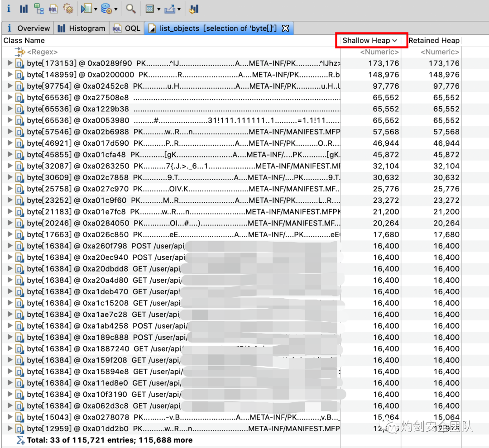489x448 pixels.
Task: Click Retained Heap value 173,176
Action: tap(444, 63)
